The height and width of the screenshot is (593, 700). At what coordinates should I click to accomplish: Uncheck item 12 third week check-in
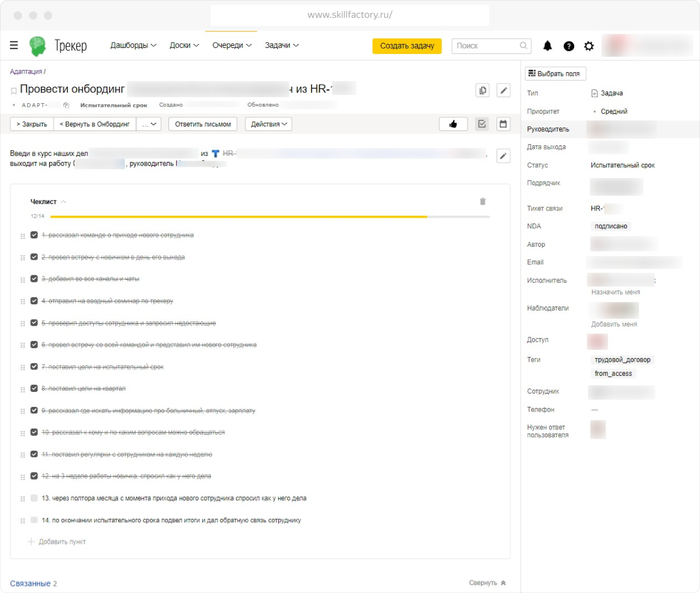[x=34, y=476]
